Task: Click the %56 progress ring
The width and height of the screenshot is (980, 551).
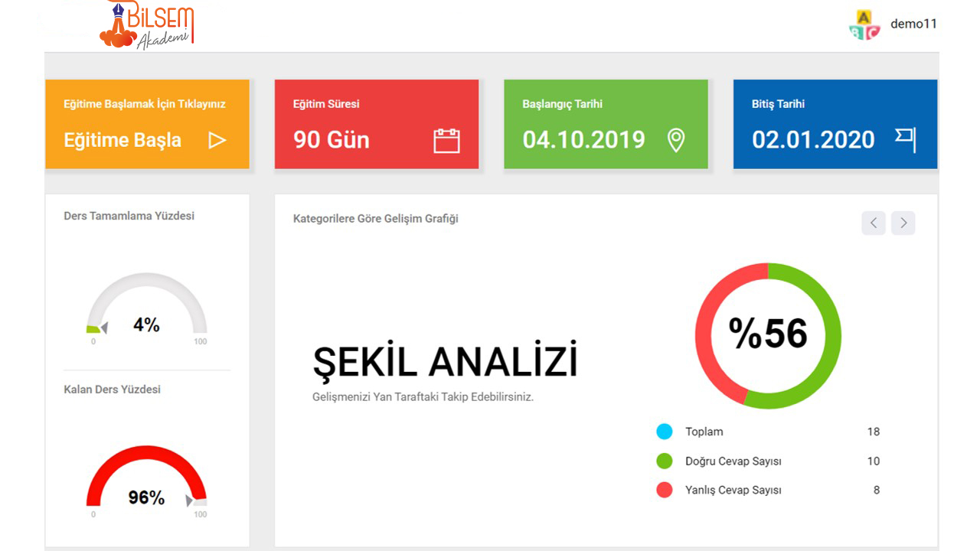Action: (767, 334)
